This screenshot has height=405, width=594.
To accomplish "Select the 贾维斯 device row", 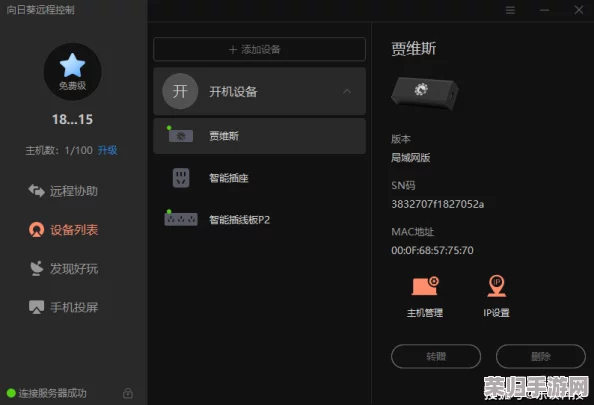I will coord(259,136).
